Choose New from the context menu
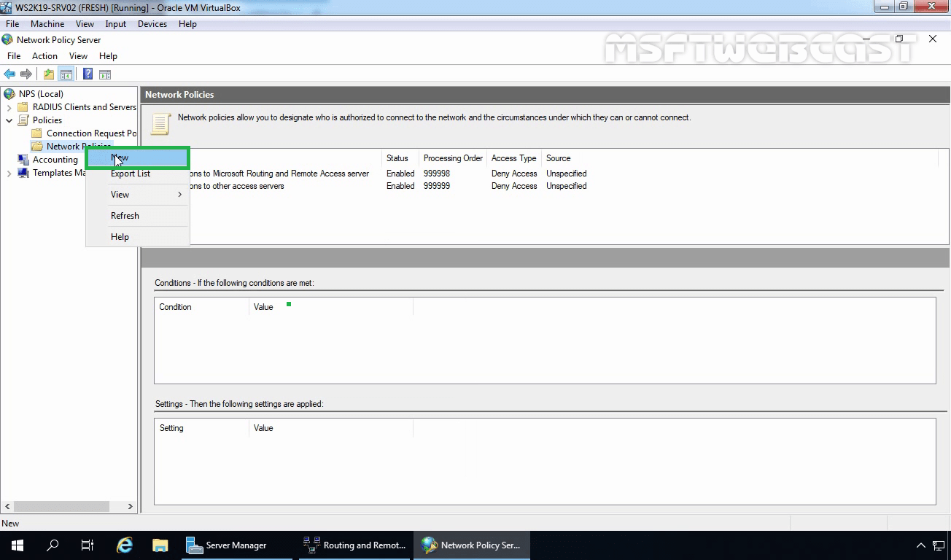Image resolution: width=951 pixels, height=560 pixels. [x=138, y=157]
